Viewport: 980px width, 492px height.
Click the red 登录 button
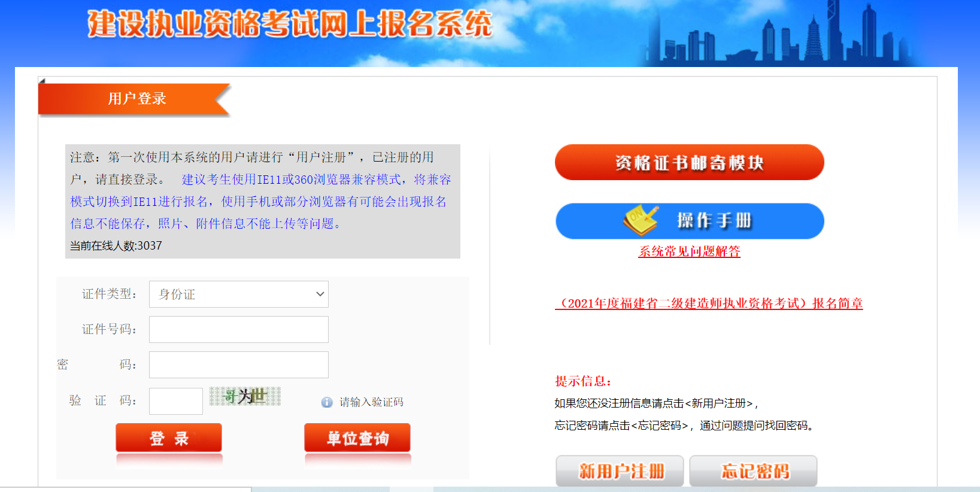coord(169,438)
